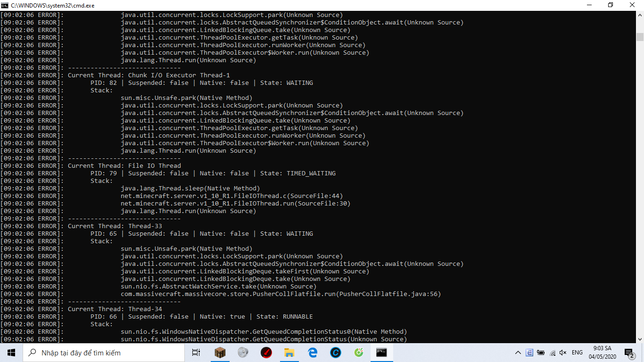Screen dimensions: 644x362
Task: Click the 'PID: 66' RUNNABLE state line
Action: tap(202, 317)
